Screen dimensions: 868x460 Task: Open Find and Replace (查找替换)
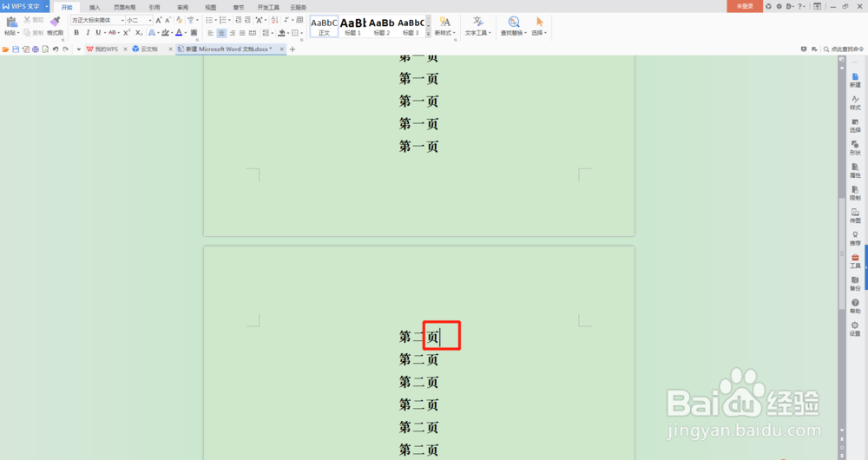pyautogui.click(x=514, y=25)
